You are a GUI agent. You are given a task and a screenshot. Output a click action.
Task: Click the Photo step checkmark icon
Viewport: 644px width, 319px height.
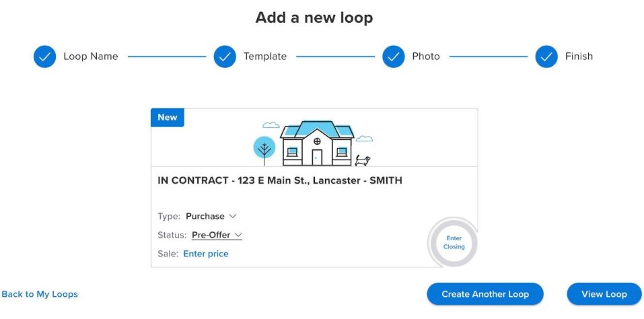(x=394, y=57)
